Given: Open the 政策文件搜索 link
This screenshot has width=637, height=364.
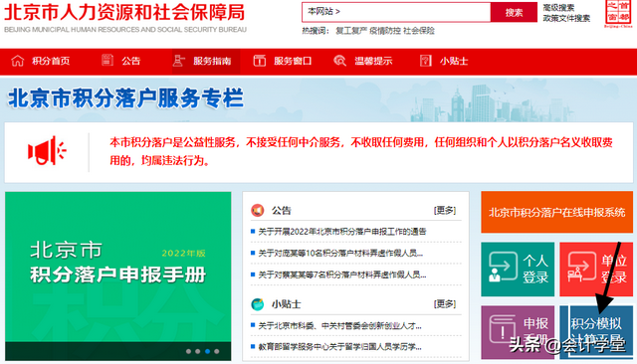Looking at the screenshot, I should click(x=566, y=18).
